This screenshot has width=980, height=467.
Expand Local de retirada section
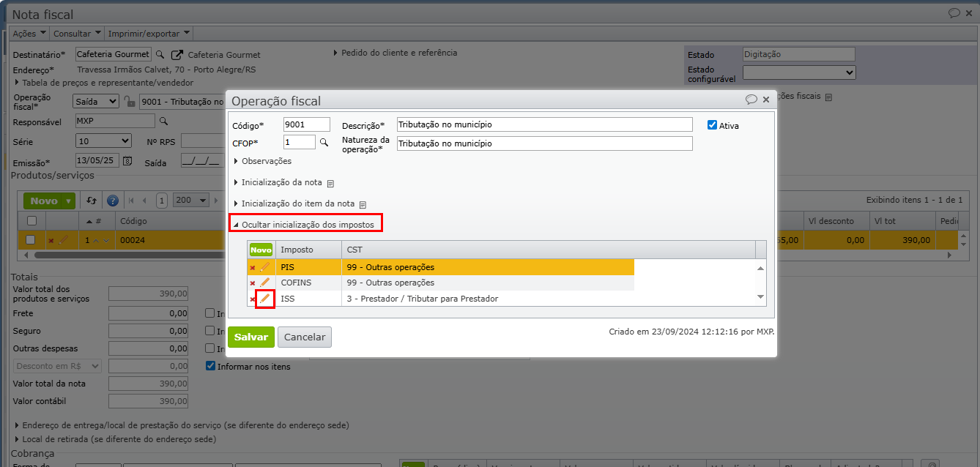pos(116,439)
